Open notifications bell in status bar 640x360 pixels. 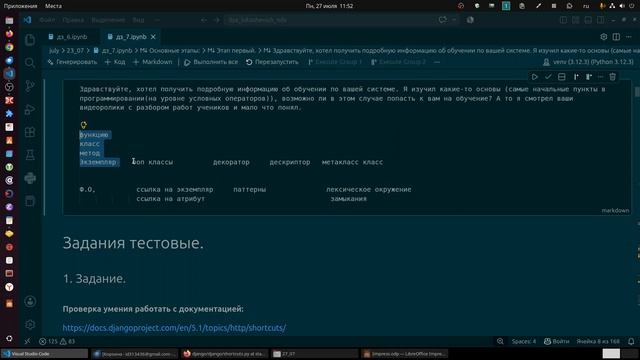(631, 341)
